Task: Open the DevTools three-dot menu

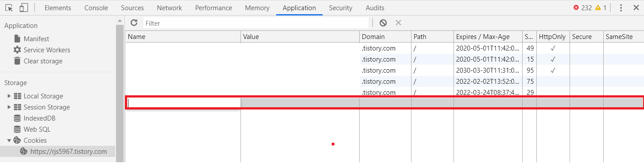Action: (621, 8)
